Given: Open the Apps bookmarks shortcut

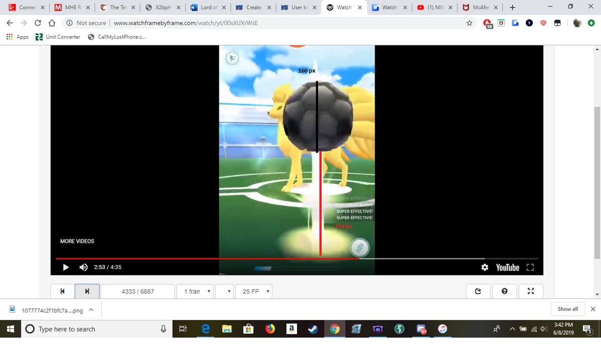Looking at the screenshot, I should pos(17,37).
